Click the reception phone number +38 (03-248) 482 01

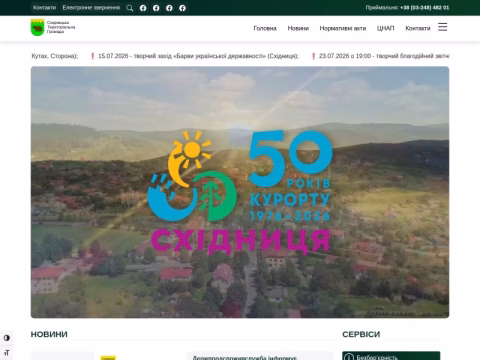(425, 8)
